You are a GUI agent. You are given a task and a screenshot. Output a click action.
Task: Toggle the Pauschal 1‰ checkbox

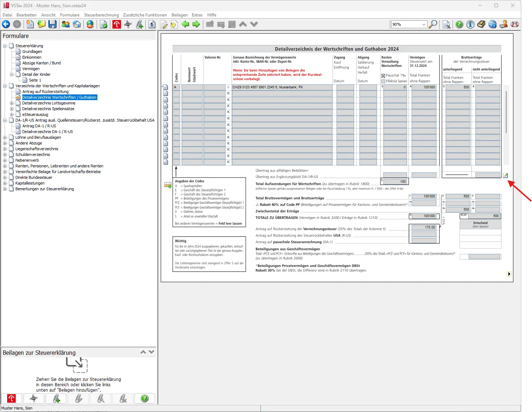(x=383, y=75)
